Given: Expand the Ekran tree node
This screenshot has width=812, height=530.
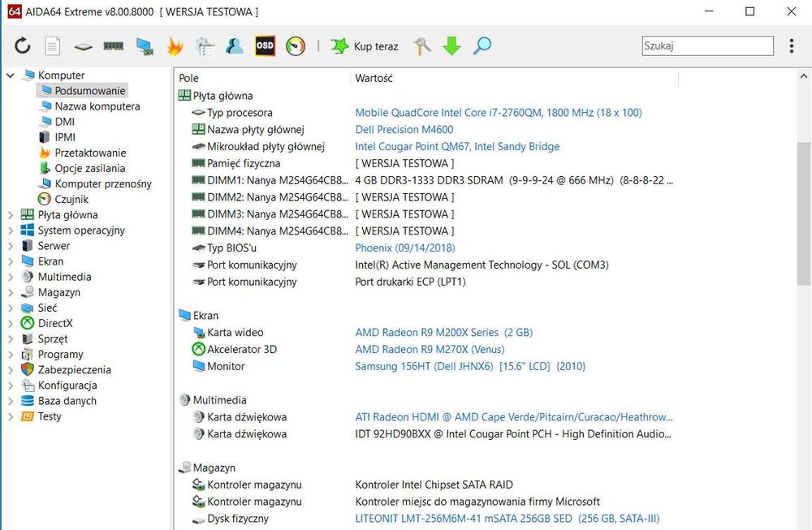Looking at the screenshot, I should point(10,261).
